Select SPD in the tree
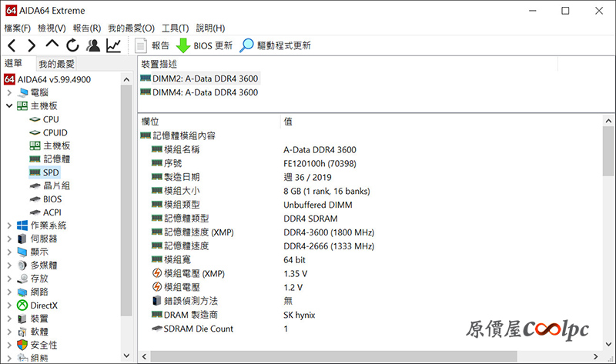This screenshot has height=364, width=616. coord(51,172)
